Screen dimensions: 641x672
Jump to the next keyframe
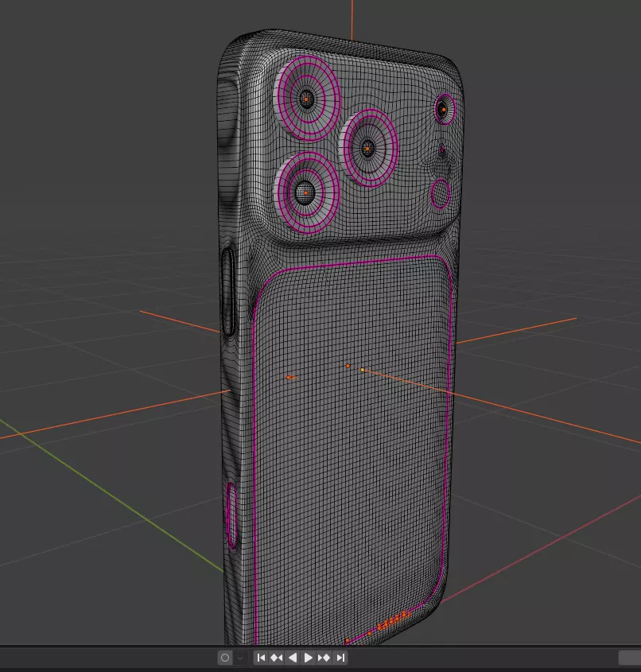coord(324,658)
